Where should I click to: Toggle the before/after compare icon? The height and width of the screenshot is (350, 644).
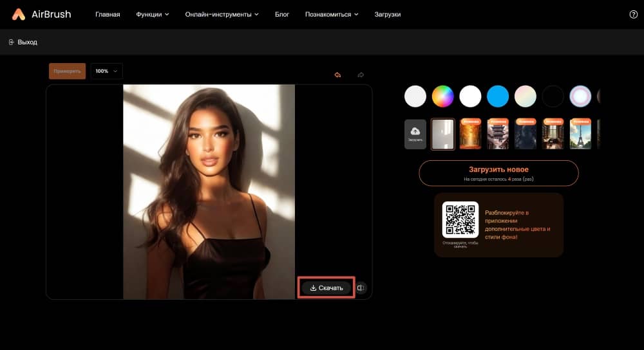coord(361,288)
